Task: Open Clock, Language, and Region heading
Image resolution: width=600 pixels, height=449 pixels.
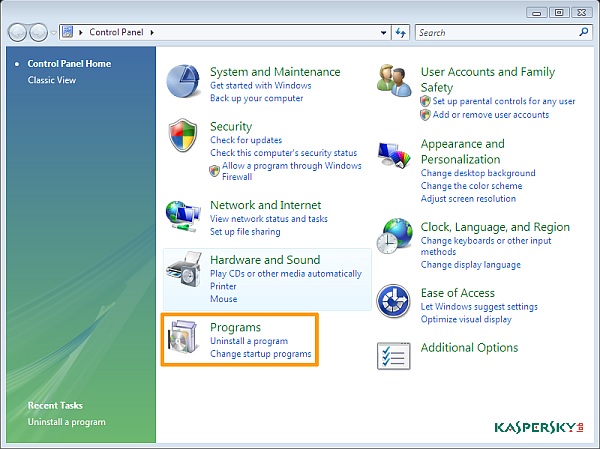Action: 495,227
